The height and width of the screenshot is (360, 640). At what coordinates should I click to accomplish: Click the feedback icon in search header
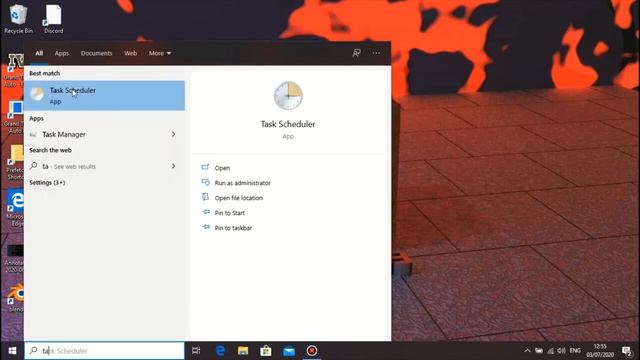click(356, 53)
